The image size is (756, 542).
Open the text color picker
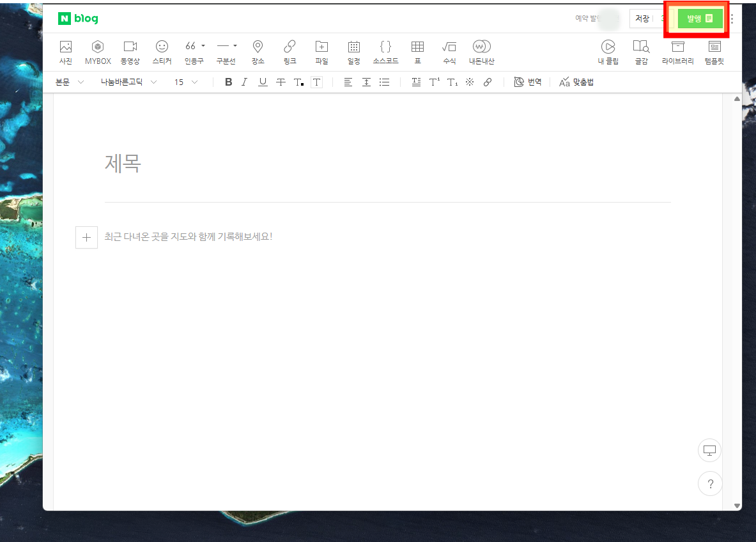point(299,82)
